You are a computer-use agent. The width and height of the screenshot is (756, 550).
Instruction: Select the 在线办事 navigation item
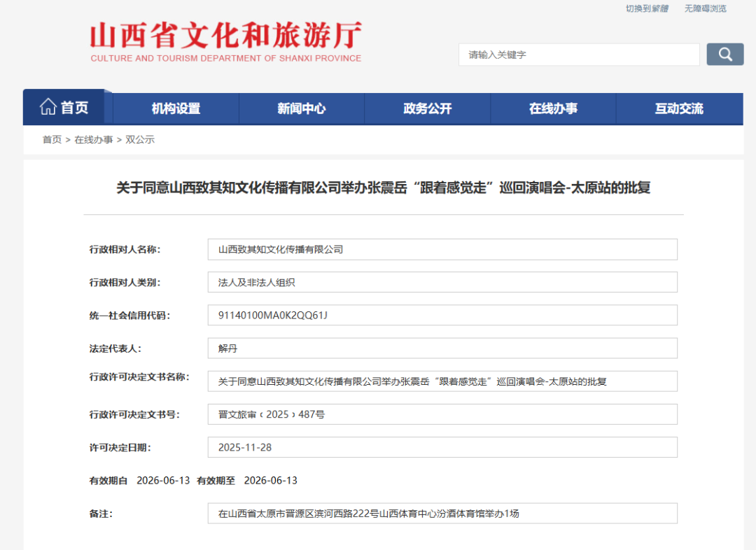pyautogui.click(x=553, y=108)
